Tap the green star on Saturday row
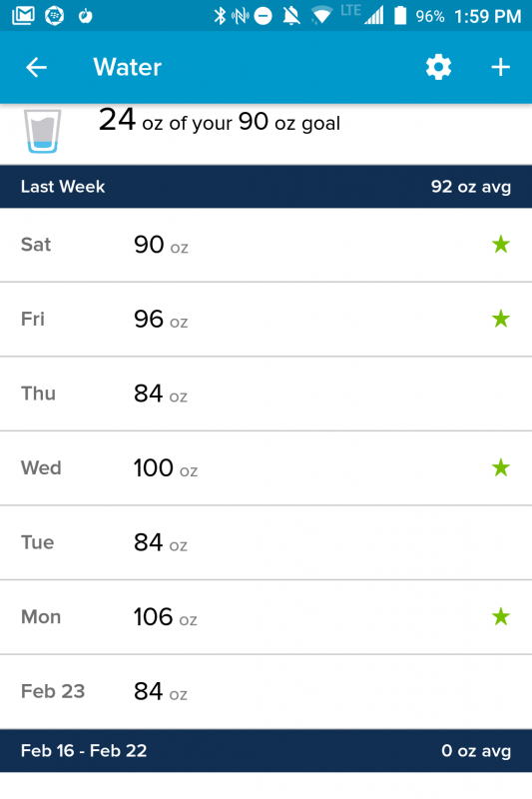 click(x=501, y=245)
